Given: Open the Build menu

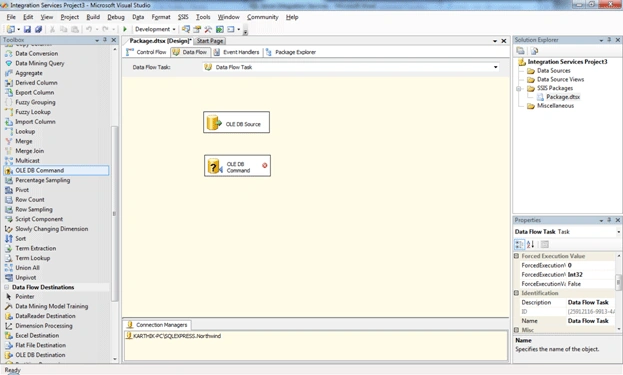Looking at the screenshot, I should (93, 17).
